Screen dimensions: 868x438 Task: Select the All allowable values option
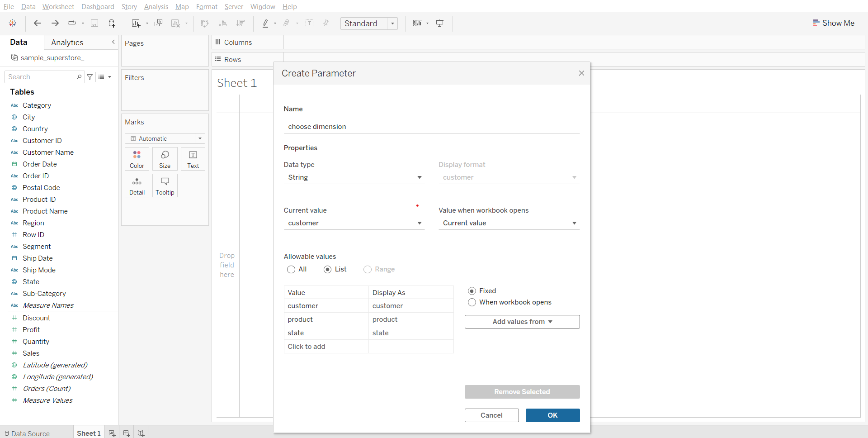coord(291,269)
